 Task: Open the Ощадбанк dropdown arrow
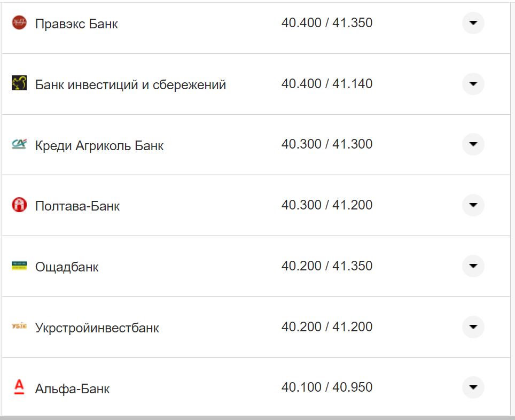click(472, 266)
